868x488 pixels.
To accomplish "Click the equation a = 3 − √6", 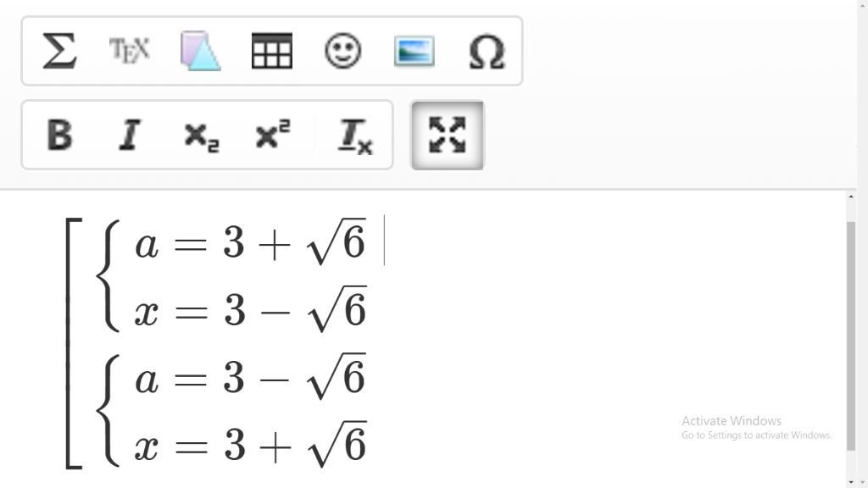I will (250, 379).
